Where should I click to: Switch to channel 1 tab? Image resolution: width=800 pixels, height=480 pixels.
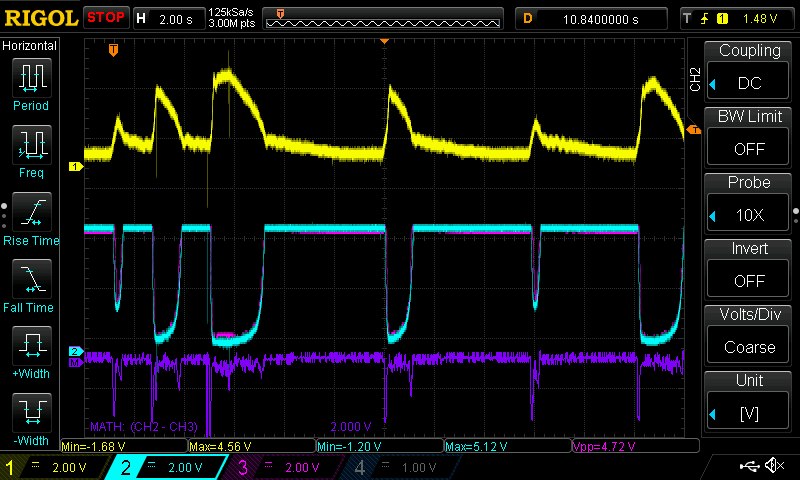[58, 467]
